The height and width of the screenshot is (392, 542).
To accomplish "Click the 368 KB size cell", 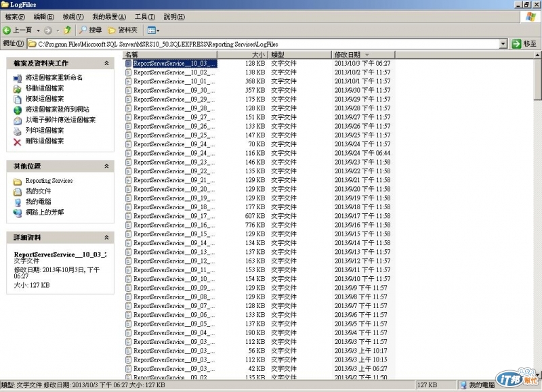I will pos(255,81).
